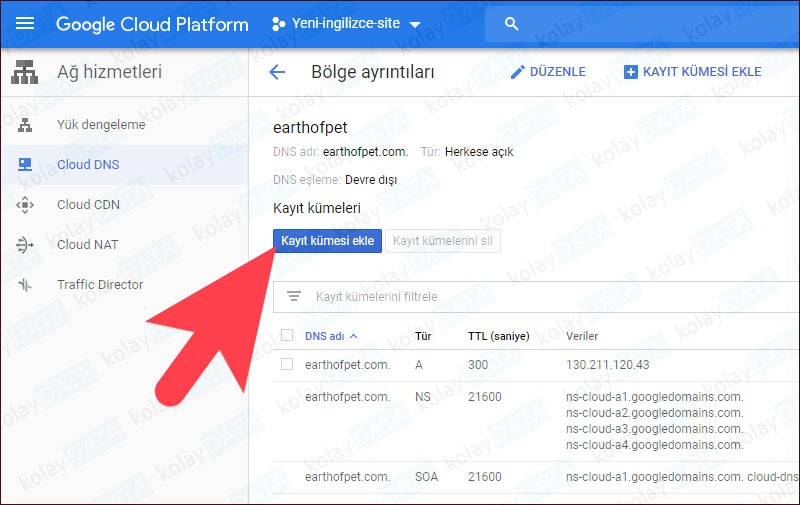Click earthofpet.com. in the NS row
The width and height of the screenshot is (800, 505).
(347, 397)
